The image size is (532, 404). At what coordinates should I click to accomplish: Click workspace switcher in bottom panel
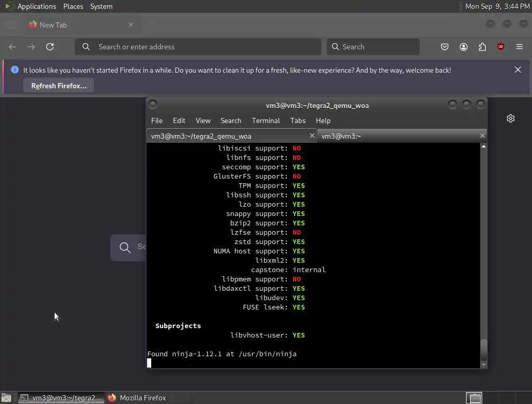pyautogui.click(x=474, y=398)
